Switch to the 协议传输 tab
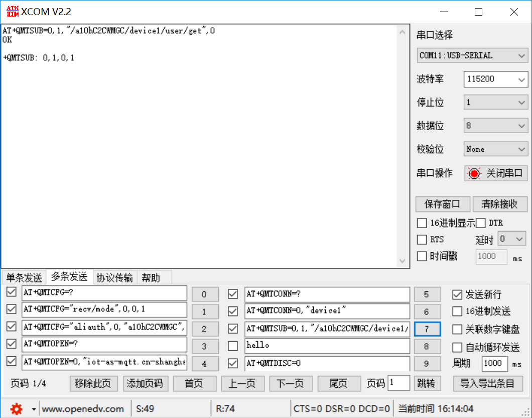This screenshot has height=418, width=532. point(114,277)
